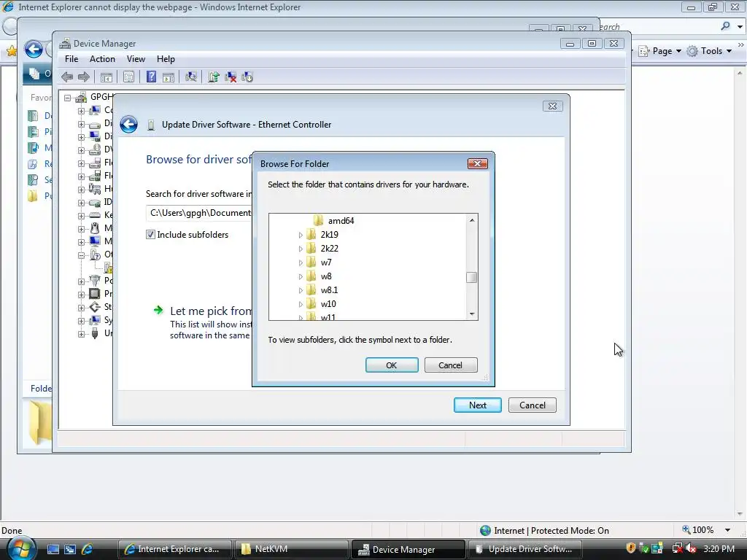The width and height of the screenshot is (747, 560).
Task: Click the Properties icon in Device Manager toolbar
Action: pos(128,77)
